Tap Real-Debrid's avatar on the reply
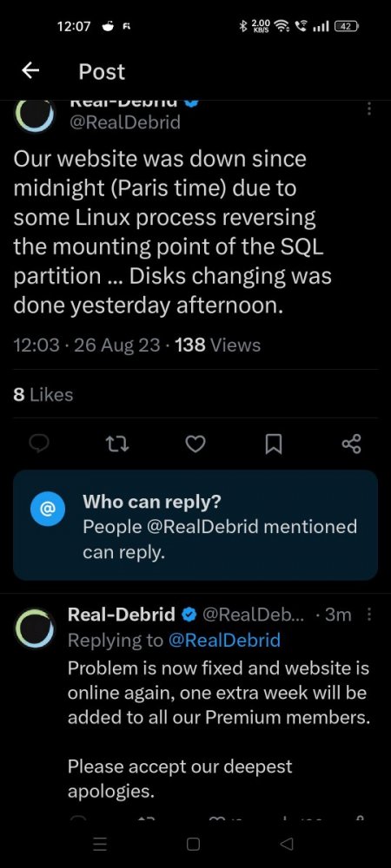Image resolution: width=391 pixels, height=868 pixels. 35,628
